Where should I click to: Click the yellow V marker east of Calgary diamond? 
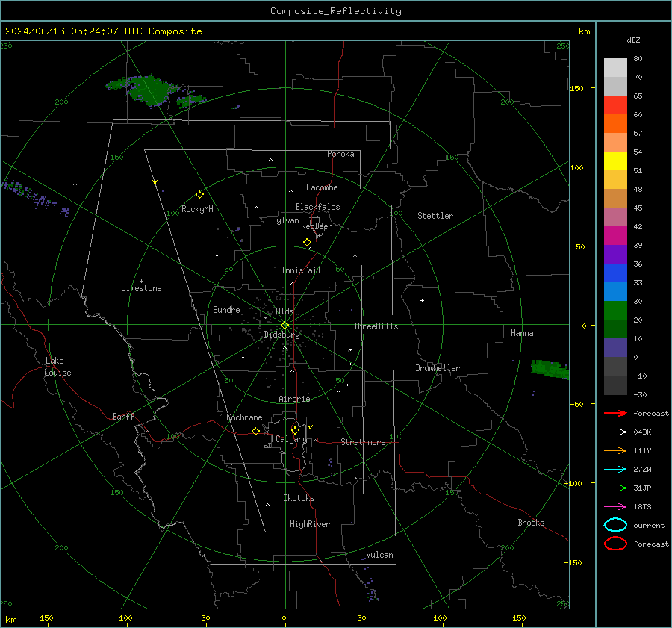tap(311, 427)
